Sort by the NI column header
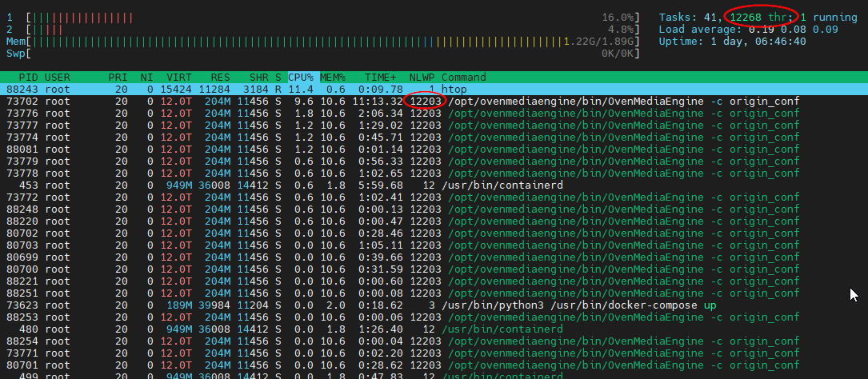This screenshot has width=868, height=379. click(x=146, y=77)
